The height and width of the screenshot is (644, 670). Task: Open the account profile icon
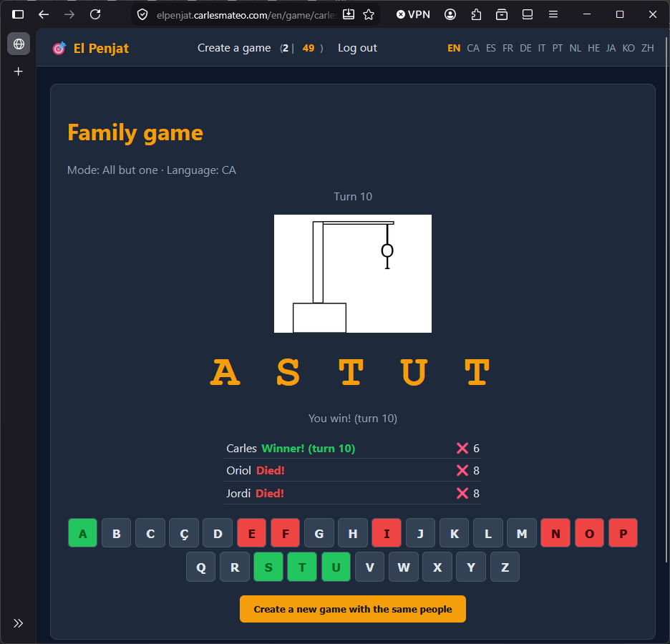(x=450, y=14)
